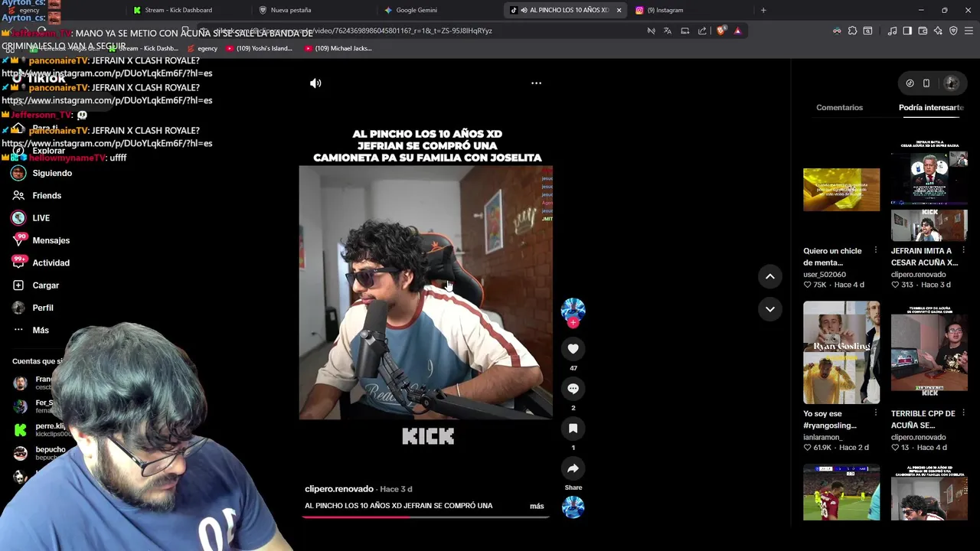The width and height of the screenshot is (980, 551).
Task: Open clipero.renovado profile link under video
Action: (339, 489)
